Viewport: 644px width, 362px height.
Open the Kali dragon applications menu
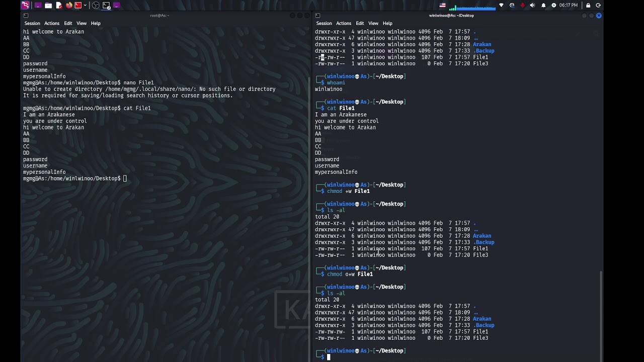click(25, 5)
